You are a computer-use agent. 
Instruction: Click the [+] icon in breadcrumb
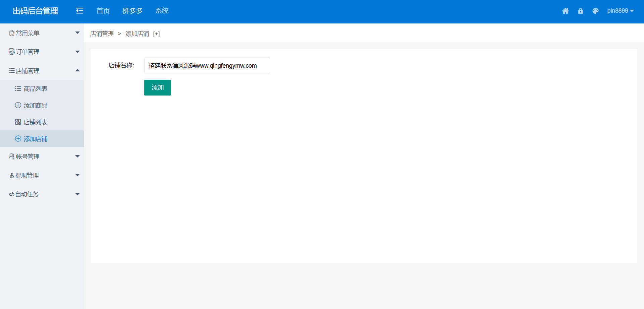(x=156, y=34)
